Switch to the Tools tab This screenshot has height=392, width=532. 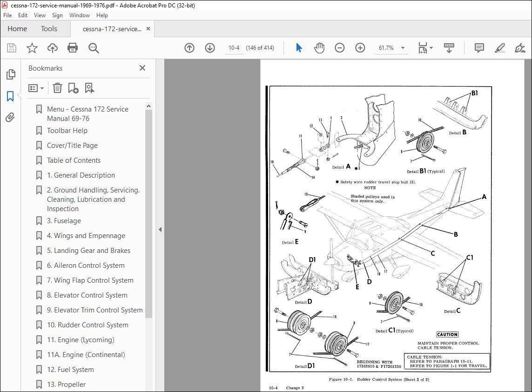pyautogui.click(x=49, y=29)
